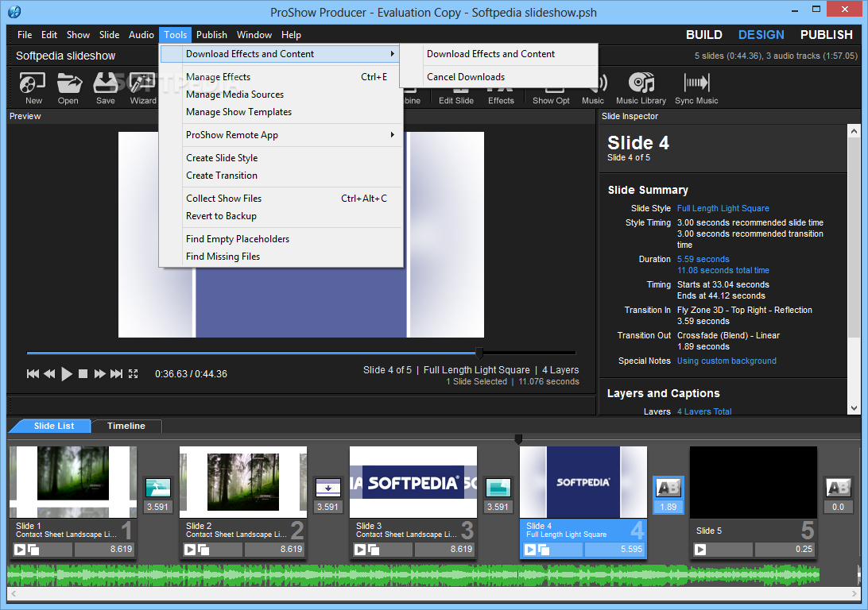Choose Create Slide Style
This screenshot has width=868, height=610.
pos(281,157)
